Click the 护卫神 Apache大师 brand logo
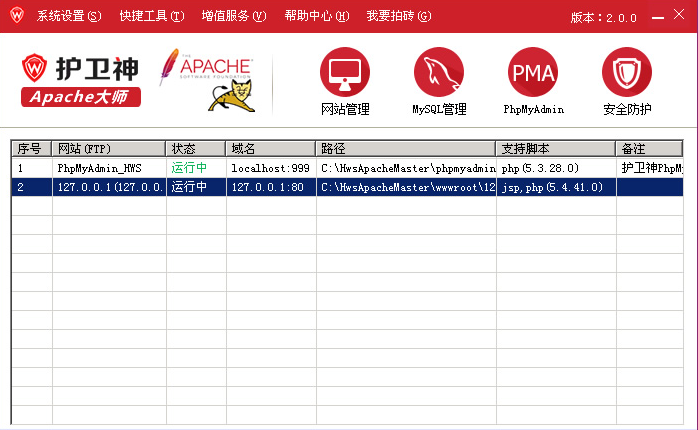 coord(81,81)
